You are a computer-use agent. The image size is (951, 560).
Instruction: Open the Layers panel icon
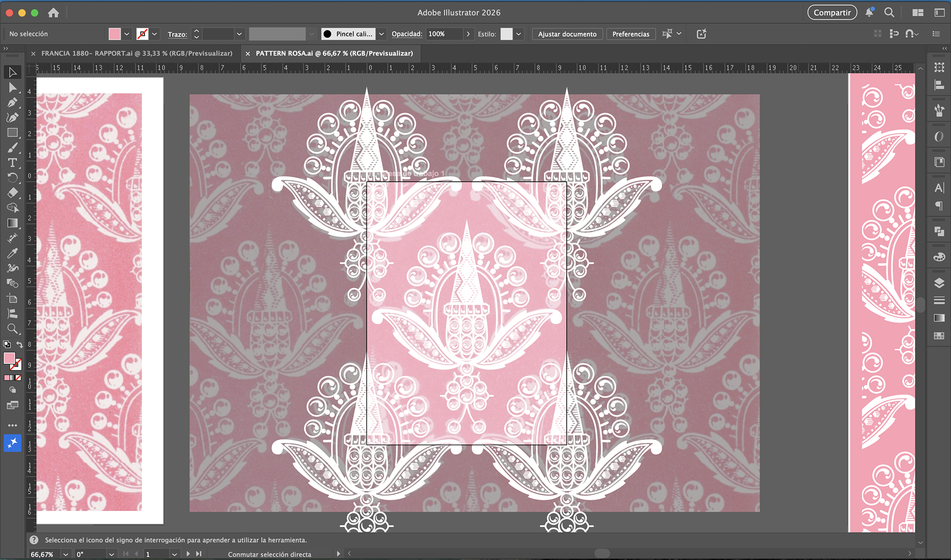939,283
